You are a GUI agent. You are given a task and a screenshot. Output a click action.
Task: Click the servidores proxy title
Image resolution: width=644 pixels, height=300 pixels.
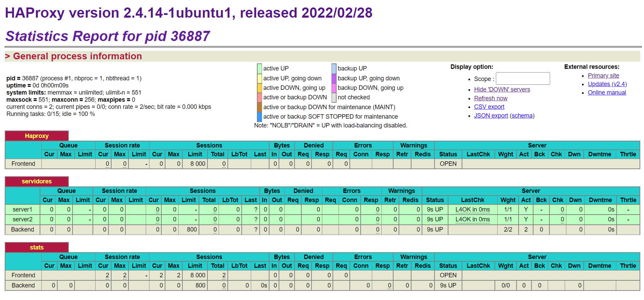pyautogui.click(x=37, y=181)
